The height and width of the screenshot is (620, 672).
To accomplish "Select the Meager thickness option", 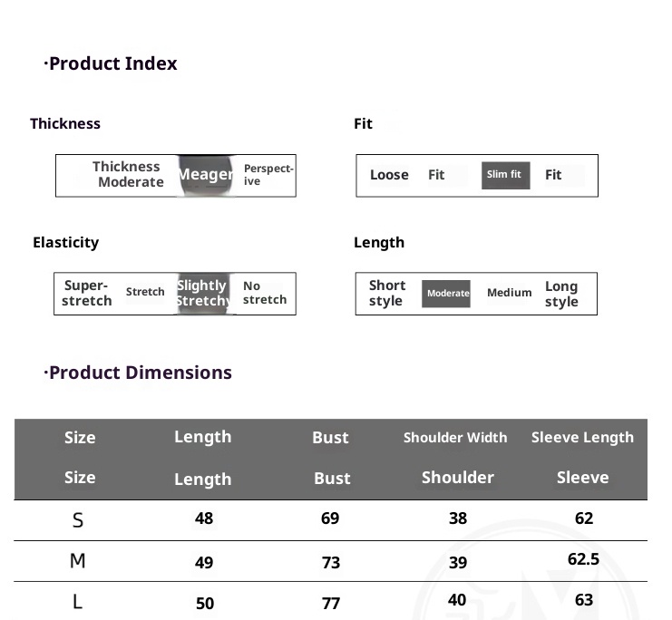I will pos(205,175).
